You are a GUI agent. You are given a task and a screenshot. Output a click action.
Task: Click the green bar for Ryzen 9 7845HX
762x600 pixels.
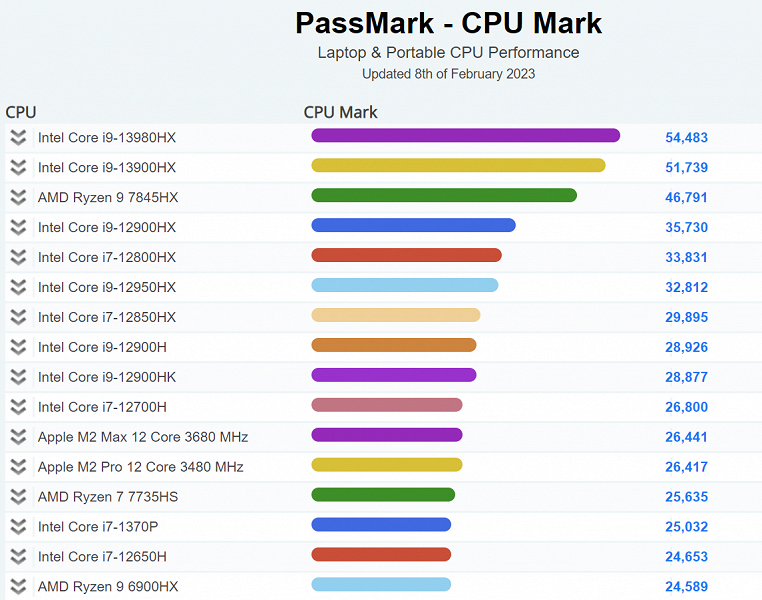(444, 195)
